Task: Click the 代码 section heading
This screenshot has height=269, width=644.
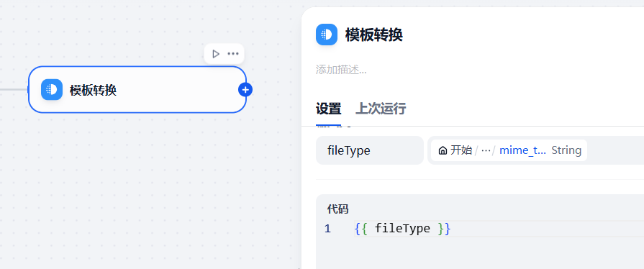Action: pyautogui.click(x=337, y=209)
